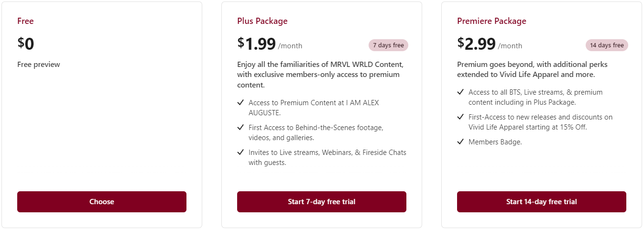Select the Plus Package heading

click(262, 21)
